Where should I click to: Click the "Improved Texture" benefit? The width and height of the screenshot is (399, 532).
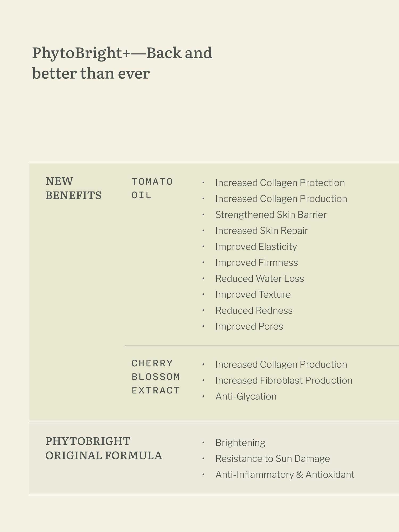253,295
